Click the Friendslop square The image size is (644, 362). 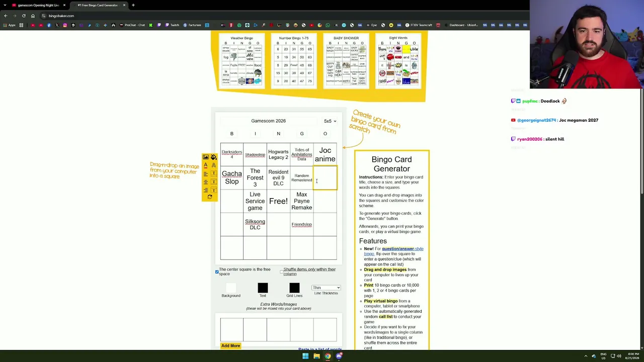pyautogui.click(x=302, y=224)
